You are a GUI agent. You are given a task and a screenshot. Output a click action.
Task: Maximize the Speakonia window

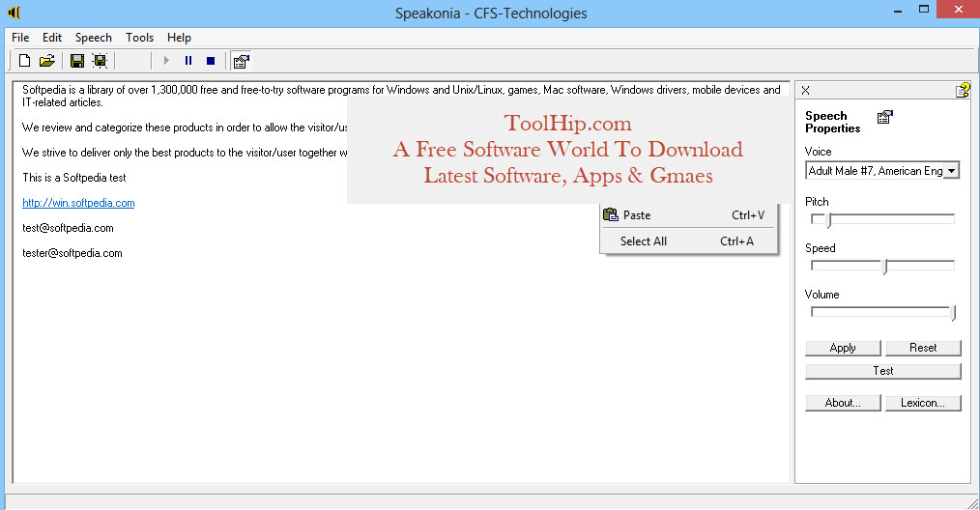pos(924,10)
